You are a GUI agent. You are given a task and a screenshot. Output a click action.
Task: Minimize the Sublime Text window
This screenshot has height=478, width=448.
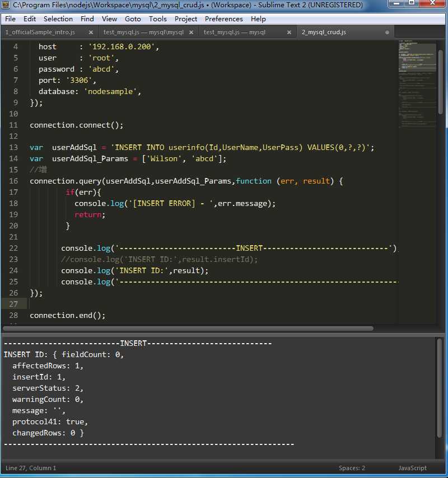point(396,3)
